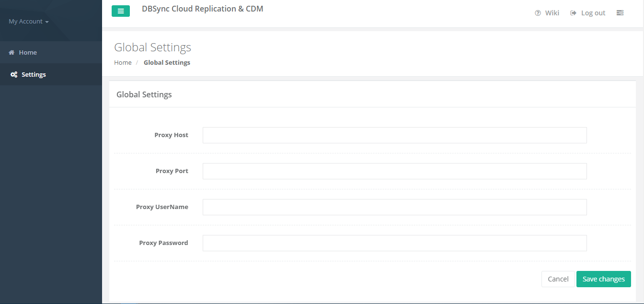Go to Home via the breadcrumb

(x=123, y=63)
